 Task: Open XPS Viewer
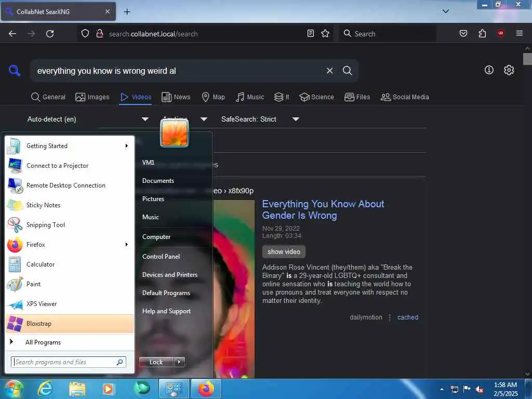point(70,303)
